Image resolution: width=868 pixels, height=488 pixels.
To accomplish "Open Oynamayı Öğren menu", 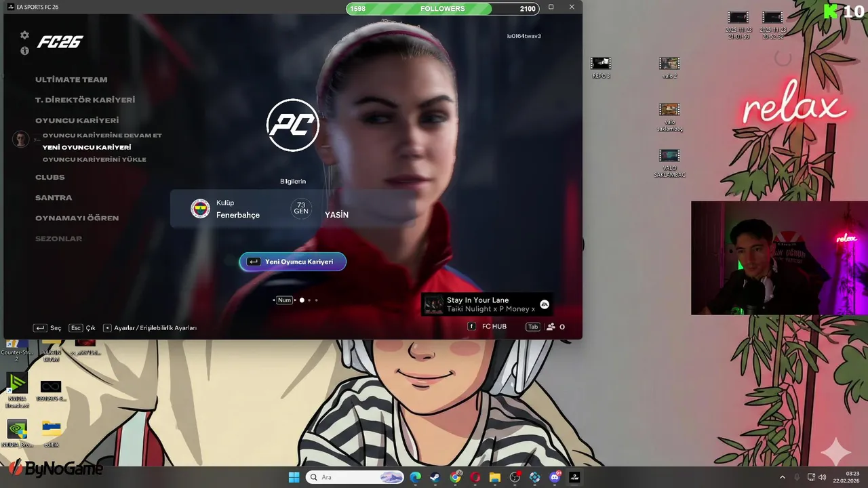I will pyautogui.click(x=77, y=218).
